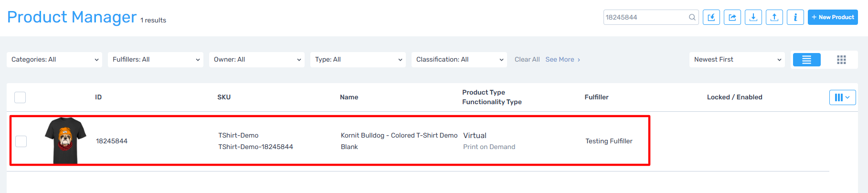The height and width of the screenshot is (193, 868).
Task: Click the See More filters link
Action: point(562,60)
